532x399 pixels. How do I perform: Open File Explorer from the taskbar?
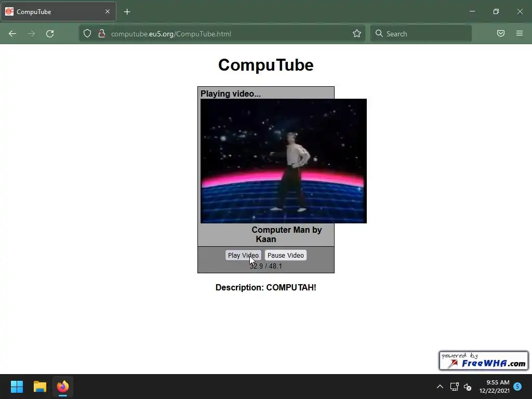(x=39, y=387)
